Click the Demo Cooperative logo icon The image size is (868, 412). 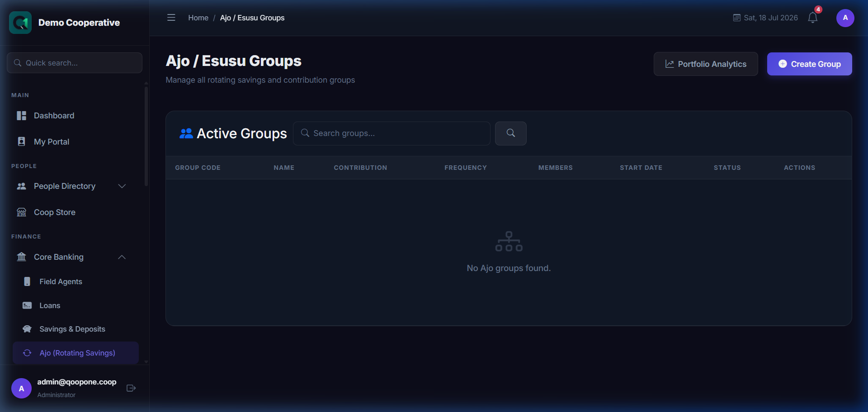[x=20, y=23]
